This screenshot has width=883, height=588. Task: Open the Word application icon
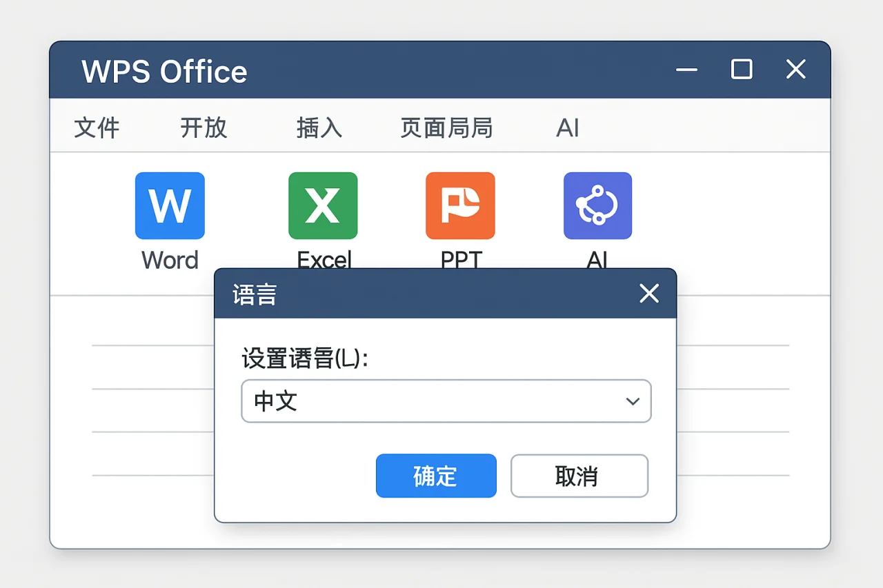click(170, 205)
